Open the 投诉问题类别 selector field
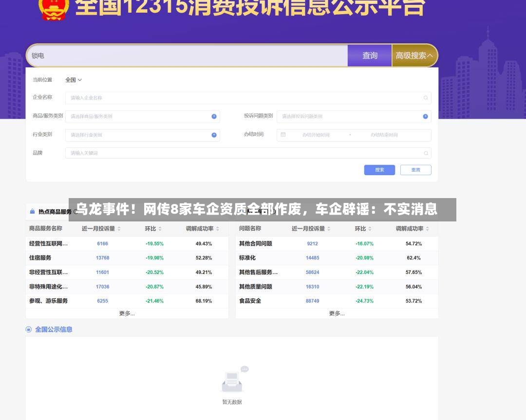The image size is (526, 420). [x=354, y=116]
